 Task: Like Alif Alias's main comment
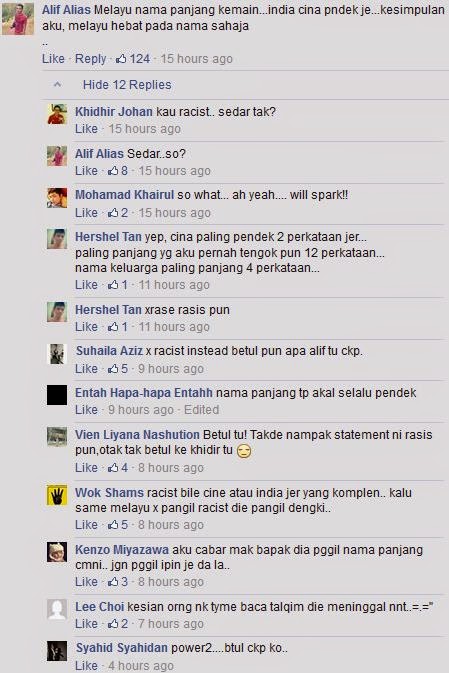[53, 58]
